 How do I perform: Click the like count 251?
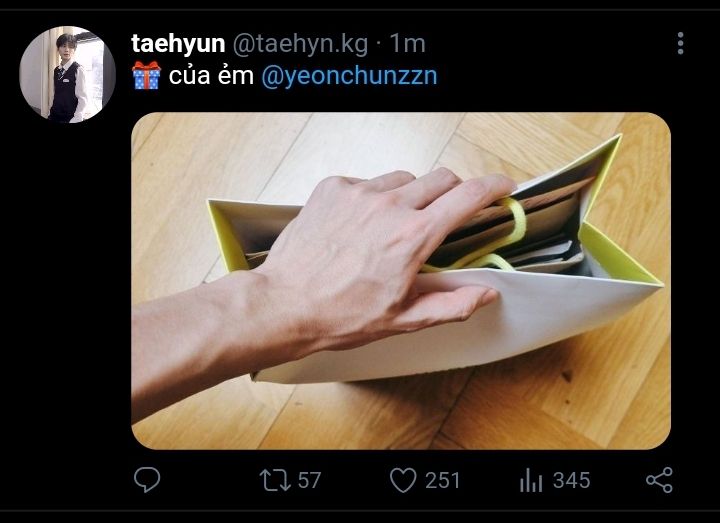point(442,480)
